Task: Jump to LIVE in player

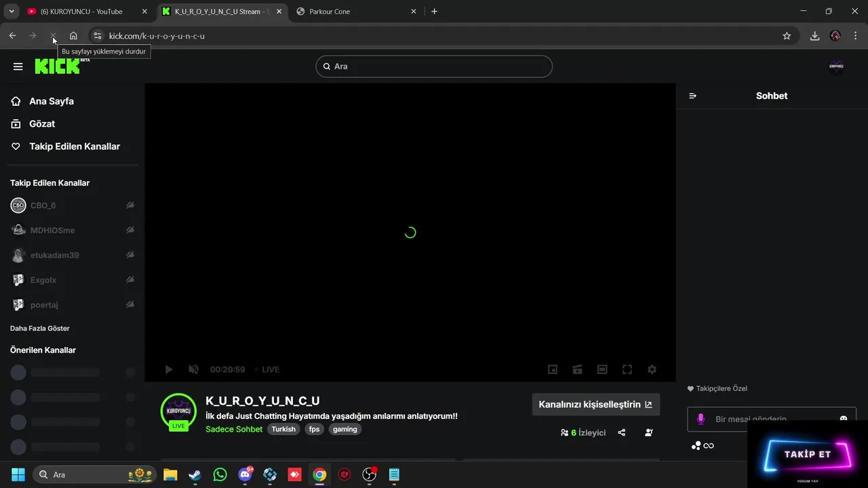Action: point(267,369)
